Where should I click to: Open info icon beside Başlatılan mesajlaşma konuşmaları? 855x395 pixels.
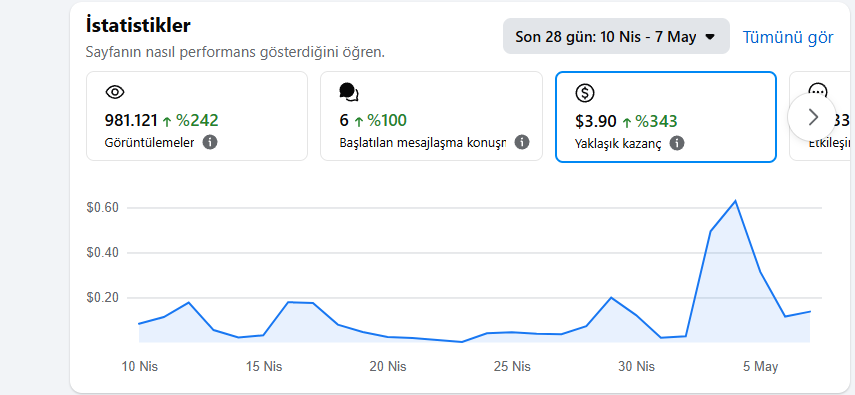coord(522,142)
